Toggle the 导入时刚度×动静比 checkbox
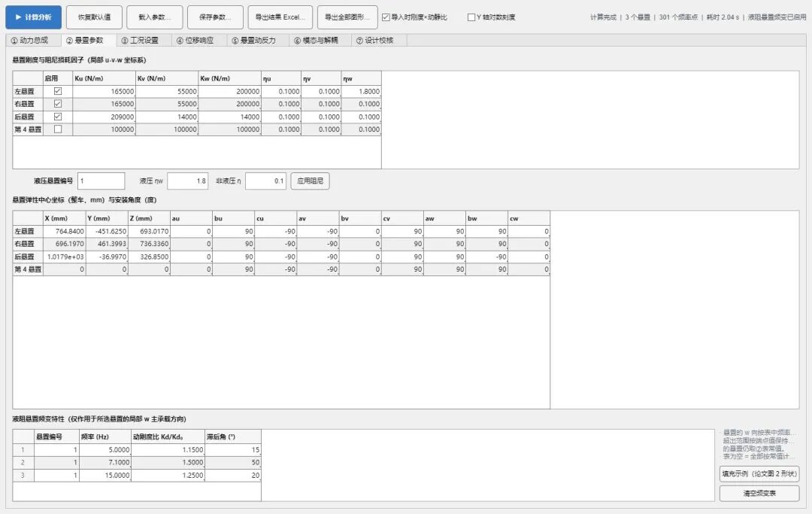This screenshot has width=812, height=514. (x=386, y=17)
